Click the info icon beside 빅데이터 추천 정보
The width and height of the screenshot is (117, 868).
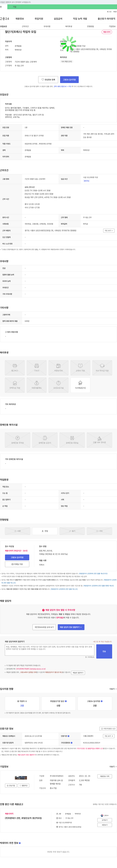[20, 843]
